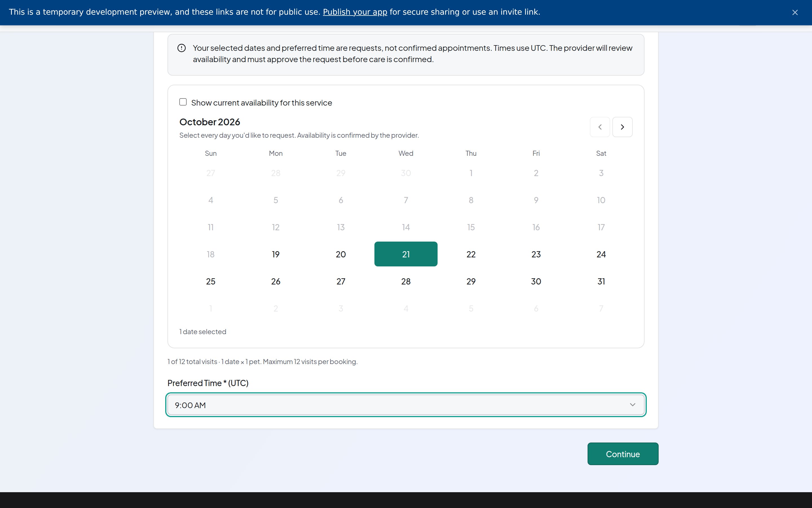This screenshot has height=508, width=812.
Task: Select October 19 on the calendar
Action: [x=275, y=254]
